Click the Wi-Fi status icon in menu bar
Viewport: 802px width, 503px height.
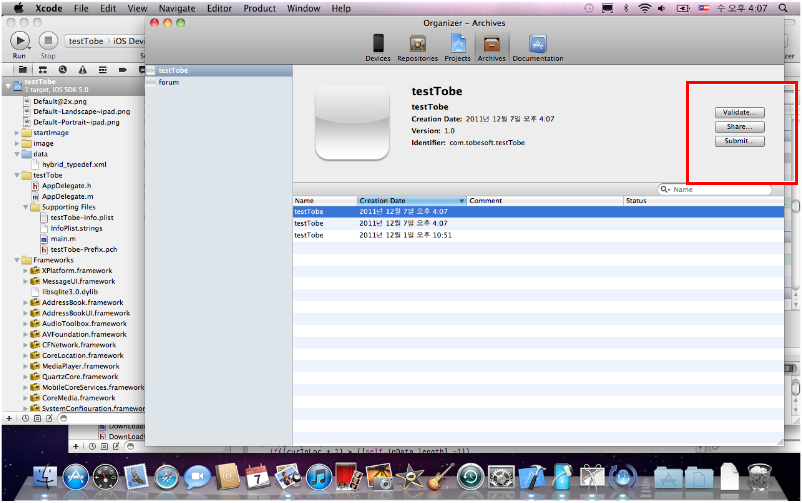point(645,8)
